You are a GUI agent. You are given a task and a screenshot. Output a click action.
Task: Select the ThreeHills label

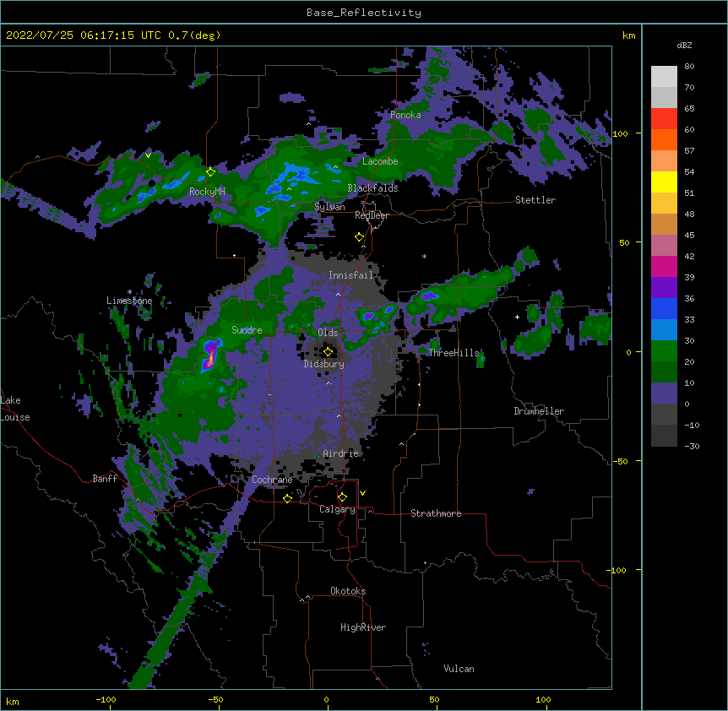[454, 353]
